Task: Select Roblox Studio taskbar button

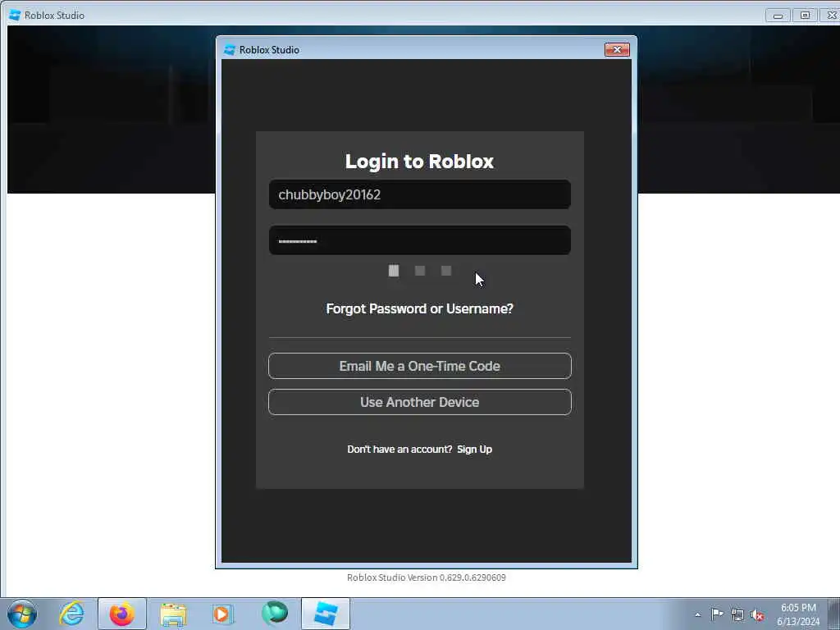Action: coord(326,614)
